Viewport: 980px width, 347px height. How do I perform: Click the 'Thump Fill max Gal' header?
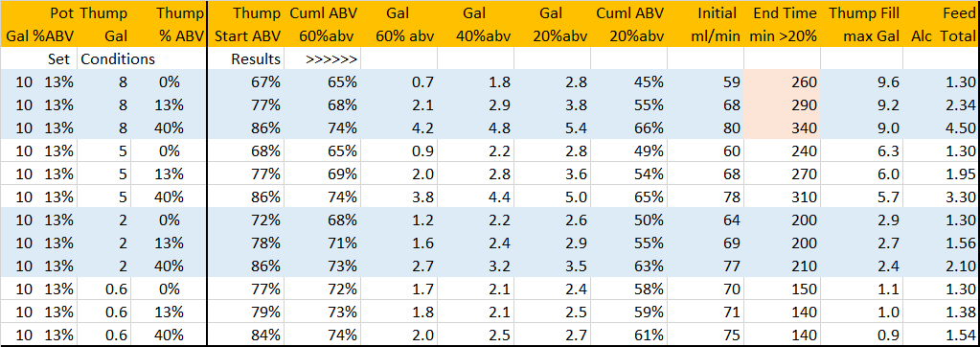[861, 24]
